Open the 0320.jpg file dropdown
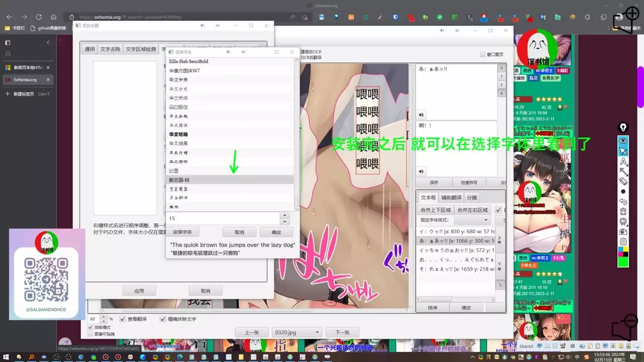Screen dimensions: 644x362 296,332
